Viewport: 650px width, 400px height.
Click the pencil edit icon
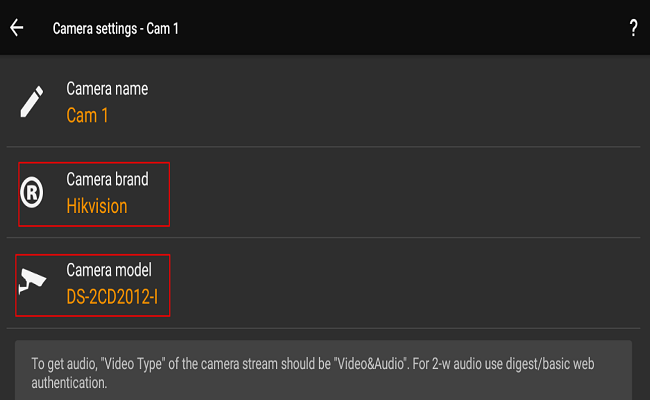(x=32, y=102)
